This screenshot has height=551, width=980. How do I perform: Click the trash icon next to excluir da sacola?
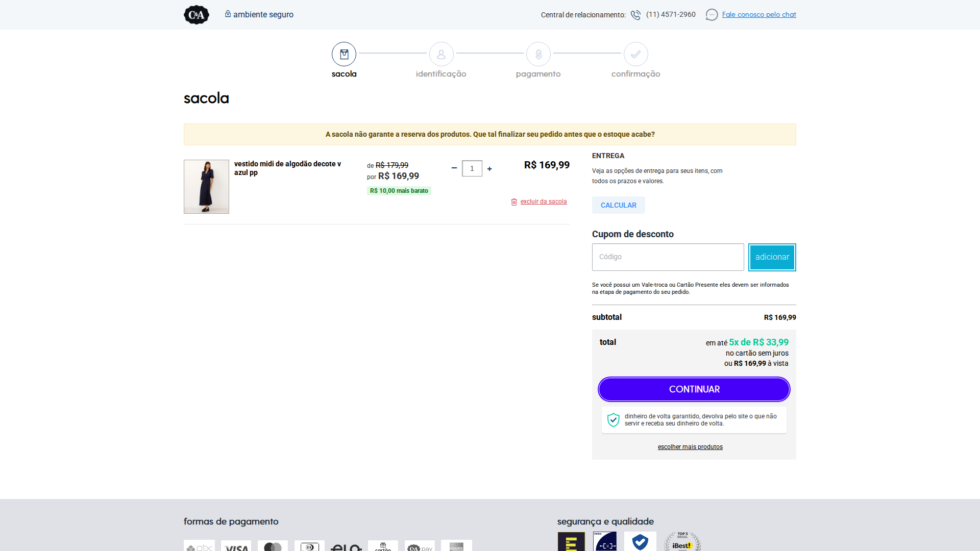[x=514, y=202]
